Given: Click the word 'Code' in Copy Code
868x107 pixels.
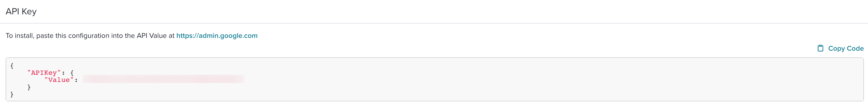Looking at the screenshot, I should point(855,48).
